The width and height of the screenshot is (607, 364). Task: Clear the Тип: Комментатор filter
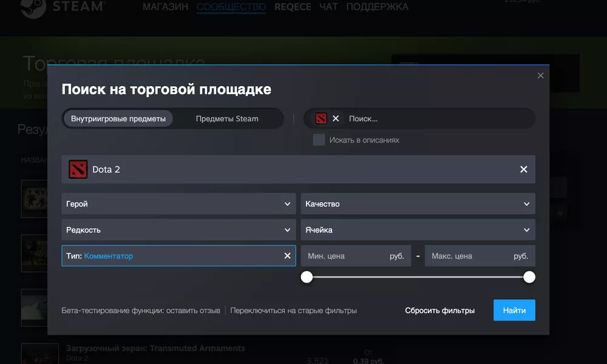coord(287,256)
